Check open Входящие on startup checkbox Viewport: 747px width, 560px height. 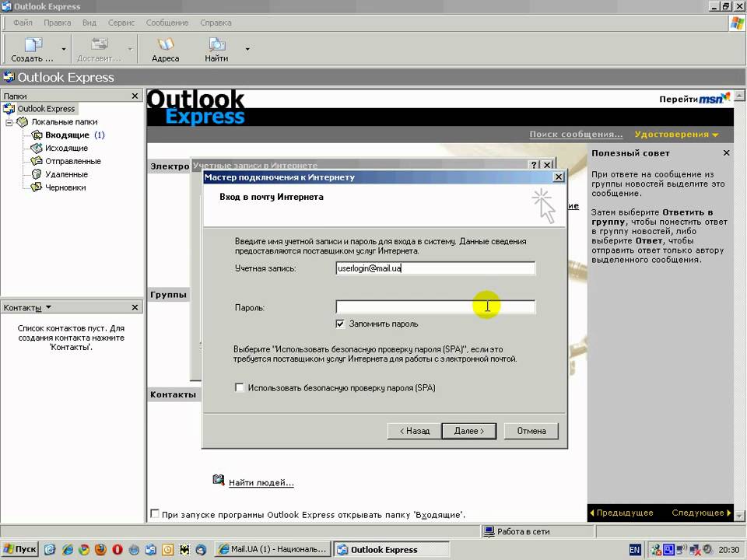[154, 514]
